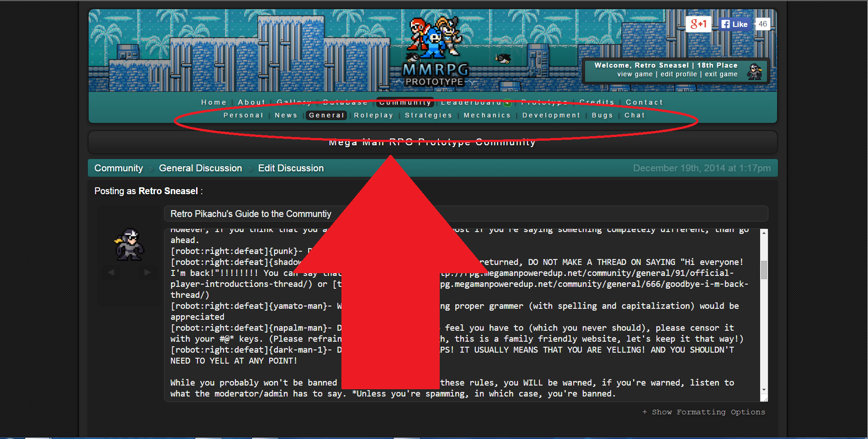Image resolution: width=868 pixels, height=439 pixels.
Task: Click the Facebook Like button
Action: [735, 24]
